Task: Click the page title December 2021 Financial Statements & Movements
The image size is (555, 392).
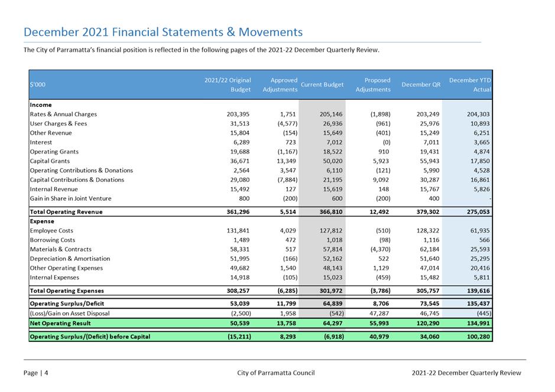Action: (163, 32)
